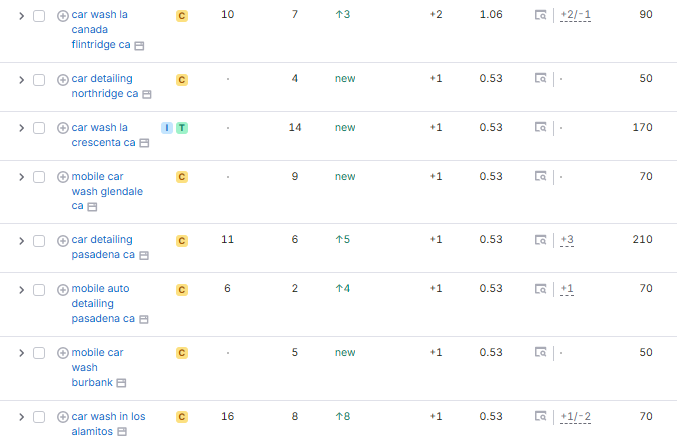Expand the car wash la canada flintridge row
The image size is (677, 444).
click(21, 16)
